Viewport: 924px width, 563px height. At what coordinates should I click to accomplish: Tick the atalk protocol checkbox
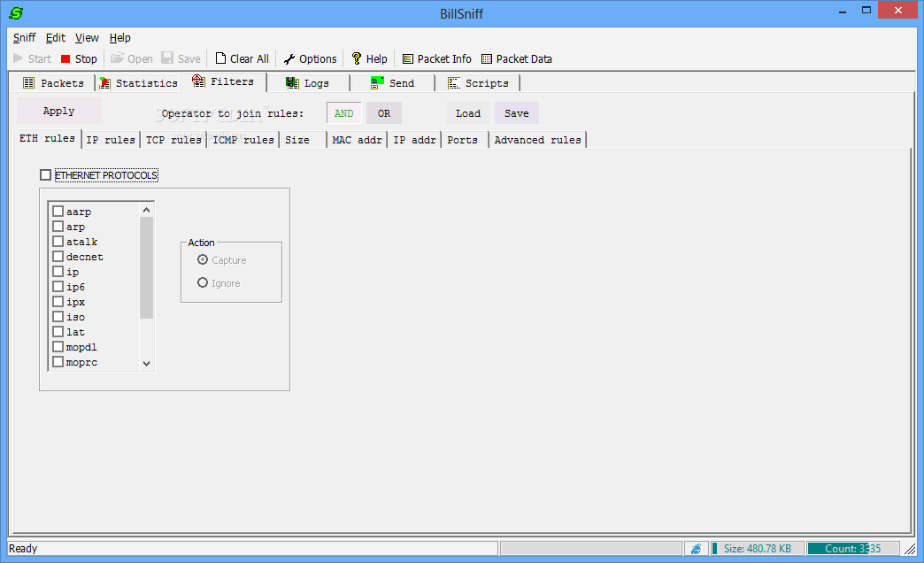coord(58,241)
